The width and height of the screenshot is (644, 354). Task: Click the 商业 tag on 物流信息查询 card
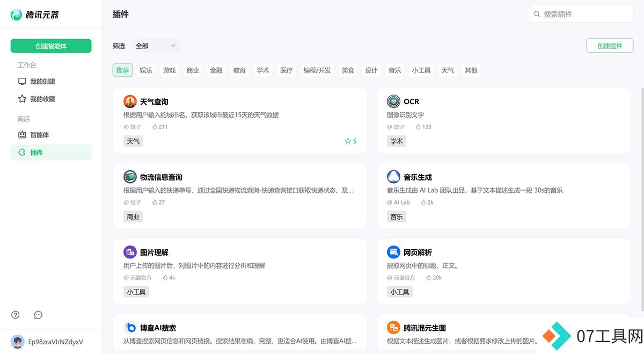(133, 216)
